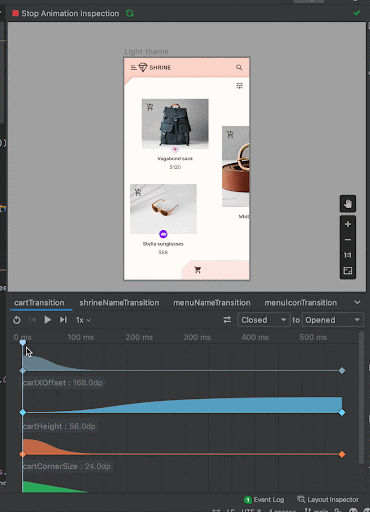
Task: Click the Shrine diamond logo in preview
Action: click(143, 67)
